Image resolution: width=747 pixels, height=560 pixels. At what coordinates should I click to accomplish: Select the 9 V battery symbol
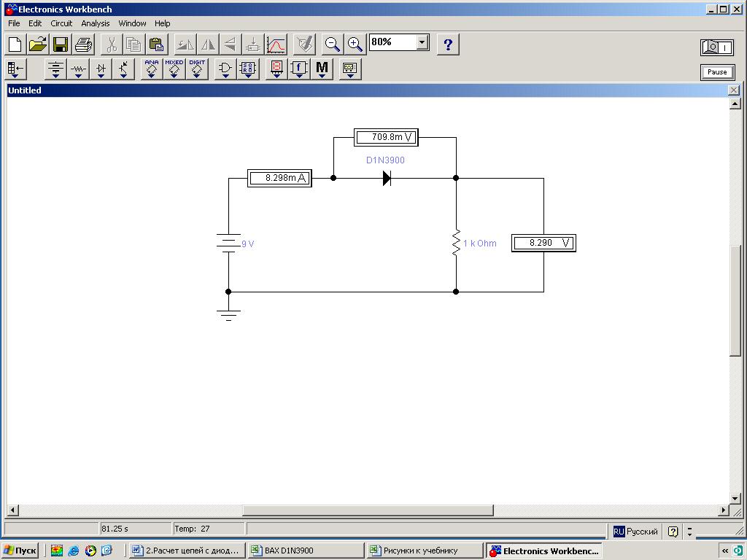(228, 243)
